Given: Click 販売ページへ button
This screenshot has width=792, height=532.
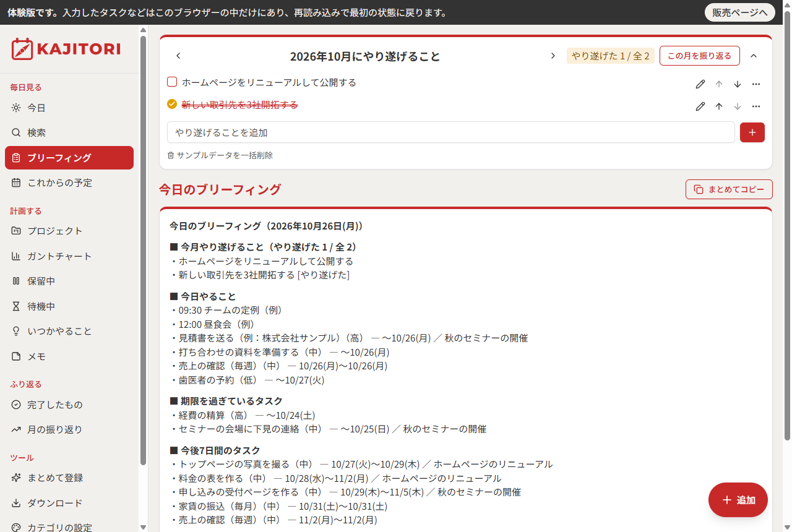Looking at the screenshot, I should point(739,12).
